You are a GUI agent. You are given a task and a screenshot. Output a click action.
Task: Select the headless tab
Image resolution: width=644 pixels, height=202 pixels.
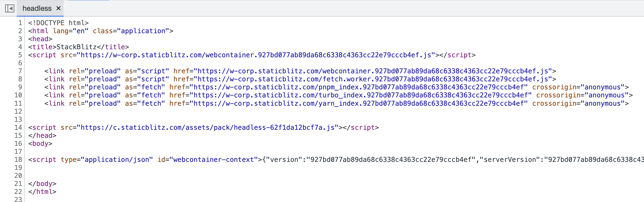point(37,8)
